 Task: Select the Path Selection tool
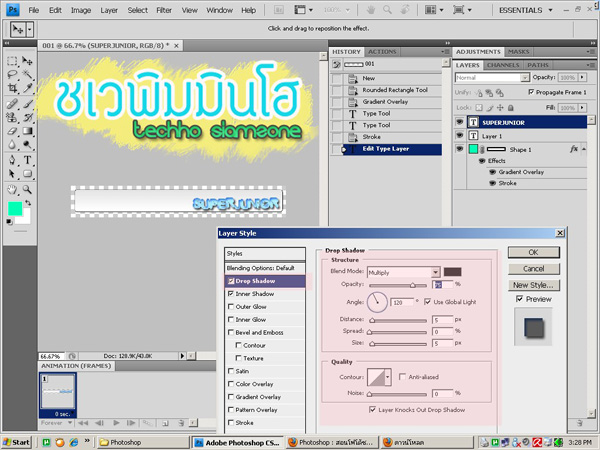click(12, 174)
